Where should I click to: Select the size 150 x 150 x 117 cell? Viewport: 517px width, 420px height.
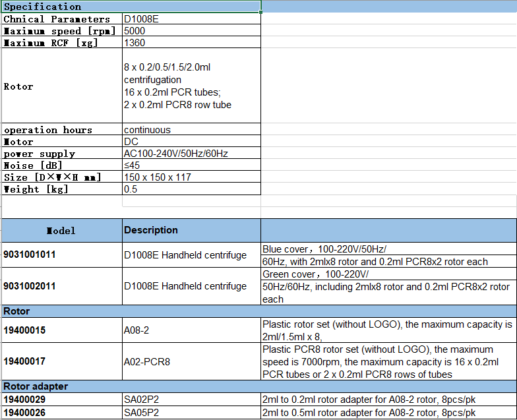coord(191,177)
